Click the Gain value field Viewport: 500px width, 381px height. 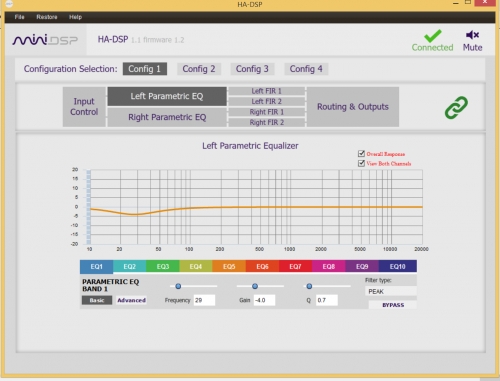point(264,300)
